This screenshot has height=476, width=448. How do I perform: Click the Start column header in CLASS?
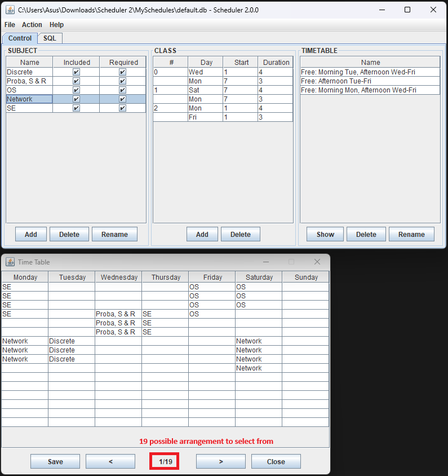pos(241,62)
